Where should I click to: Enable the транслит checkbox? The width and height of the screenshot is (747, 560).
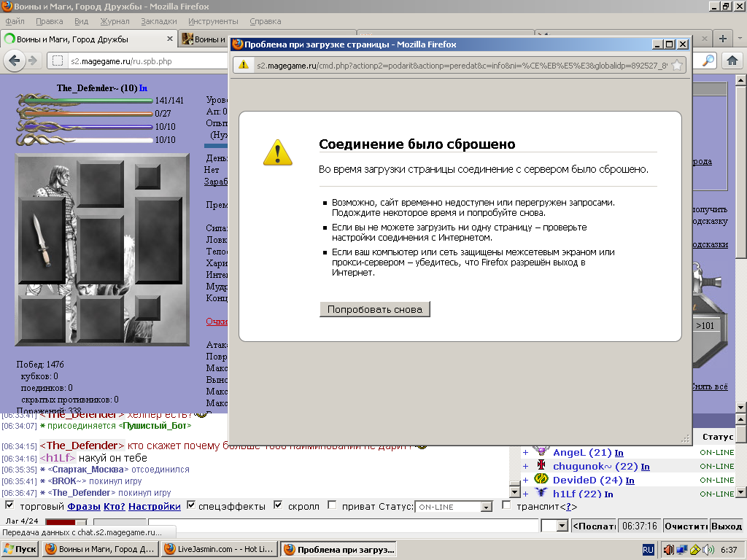pyautogui.click(x=507, y=505)
